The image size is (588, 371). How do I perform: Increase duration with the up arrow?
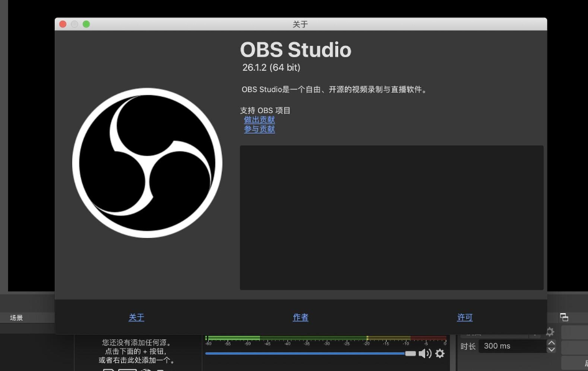click(551, 342)
